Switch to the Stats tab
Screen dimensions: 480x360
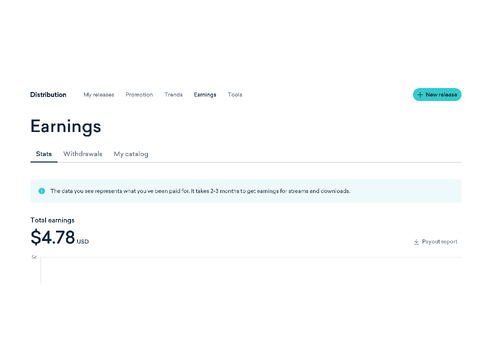(x=44, y=154)
